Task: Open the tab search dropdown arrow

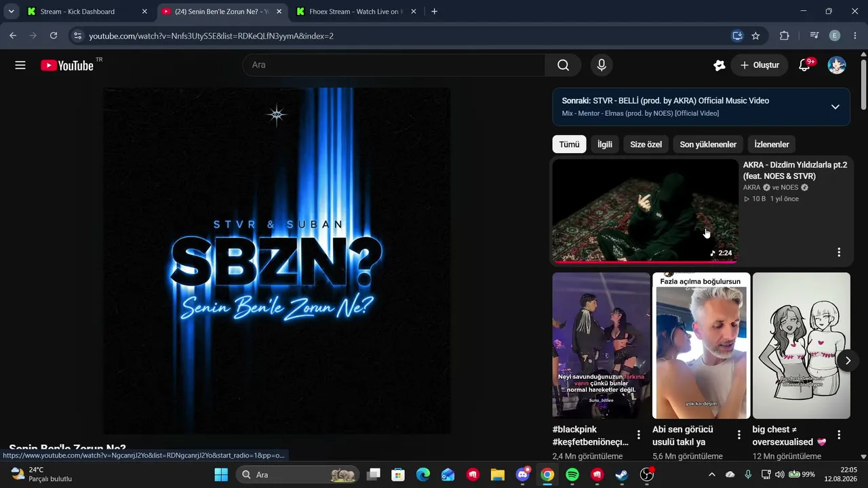Action: pyautogui.click(x=11, y=12)
